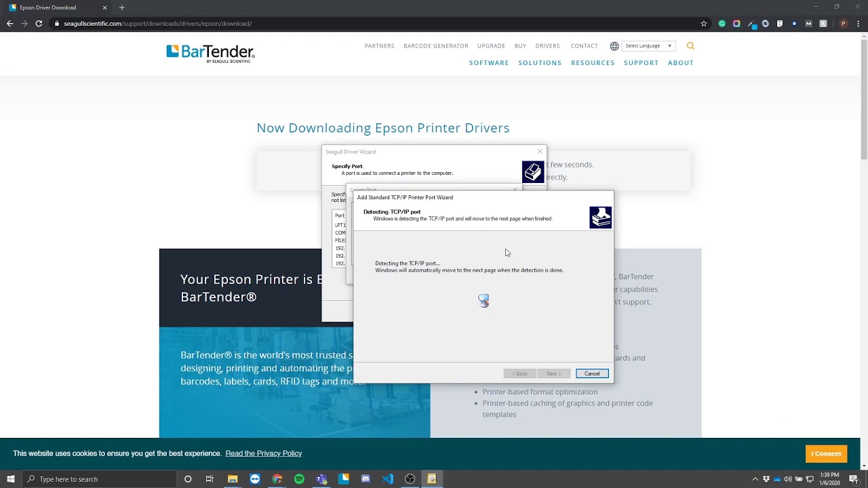This screenshot has height=488, width=868.
Task: Go back in the browser
Action: [x=9, y=24]
